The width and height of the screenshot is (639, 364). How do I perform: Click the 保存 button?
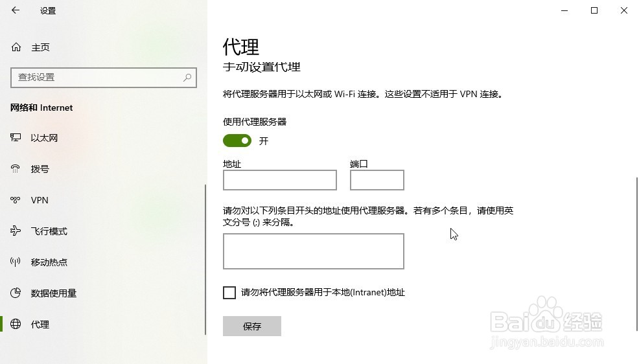pyautogui.click(x=252, y=326)
